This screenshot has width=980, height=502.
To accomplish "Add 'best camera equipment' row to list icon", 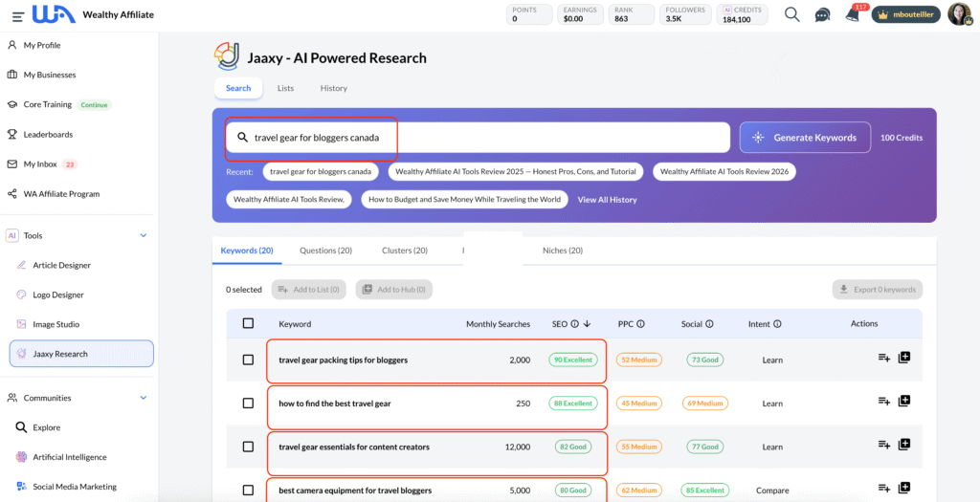I will (883, 488).
